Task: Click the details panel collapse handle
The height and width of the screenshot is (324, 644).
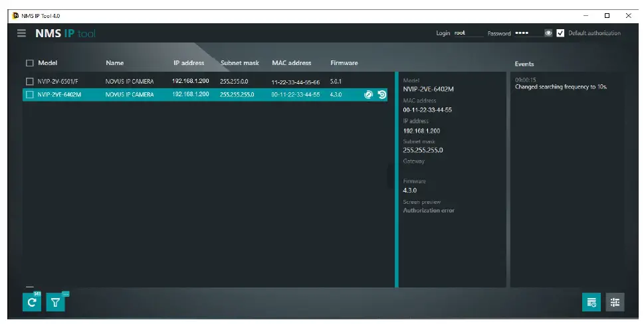Action: click(391, 176)
